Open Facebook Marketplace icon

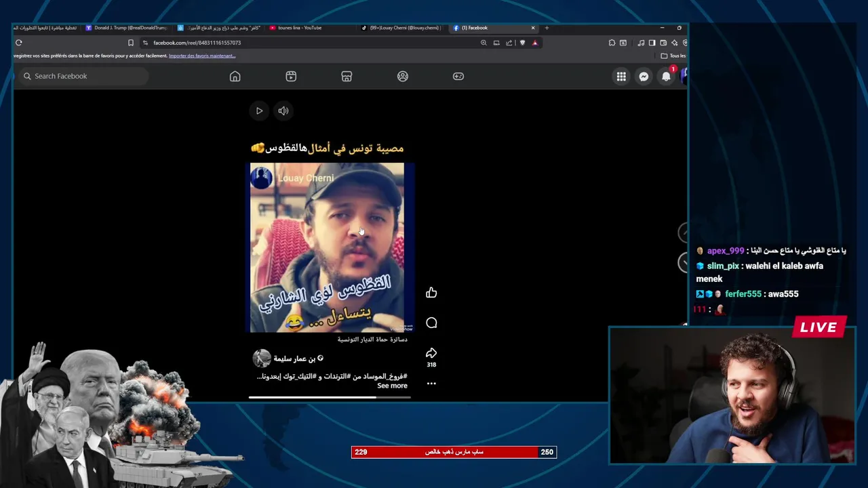coord(347,77)
